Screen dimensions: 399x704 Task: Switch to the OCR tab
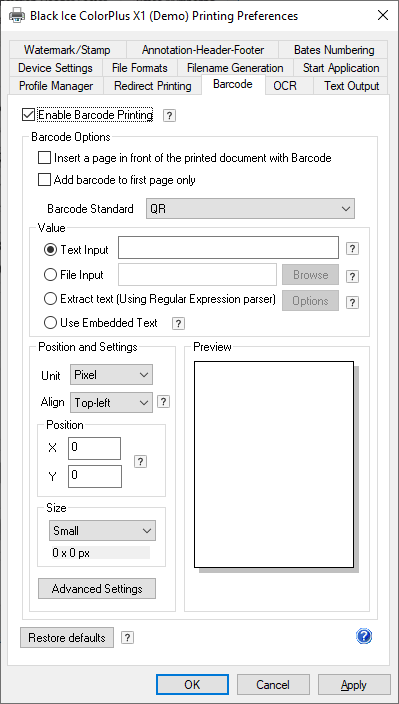pos(285,86)
